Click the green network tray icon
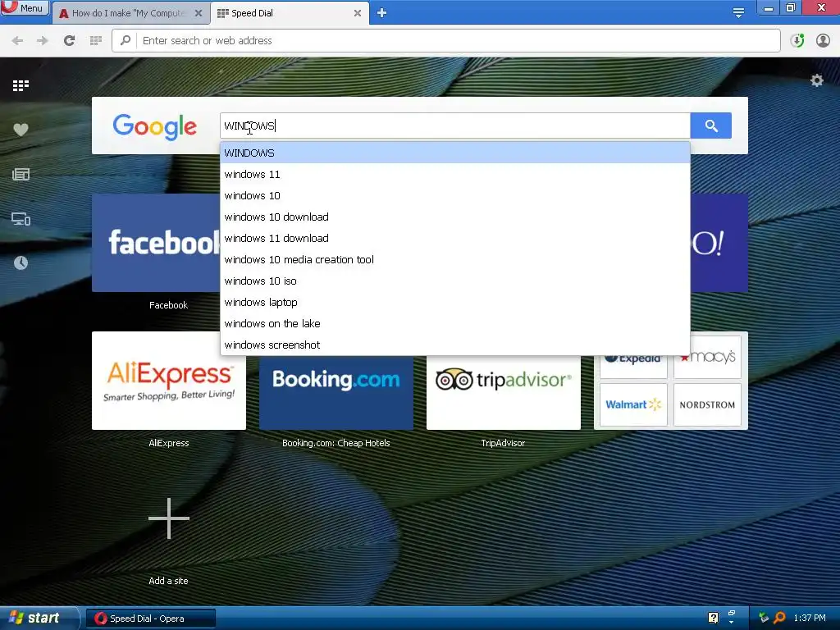The width and height of the screenshot is (840, 630). pyautogui.click(x=764, y=618)
